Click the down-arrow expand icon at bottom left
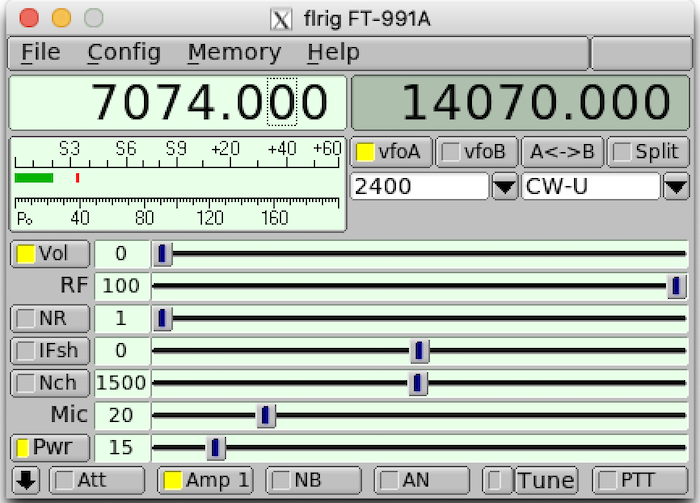This screenshot has width=700, height=503. [26, 480]
